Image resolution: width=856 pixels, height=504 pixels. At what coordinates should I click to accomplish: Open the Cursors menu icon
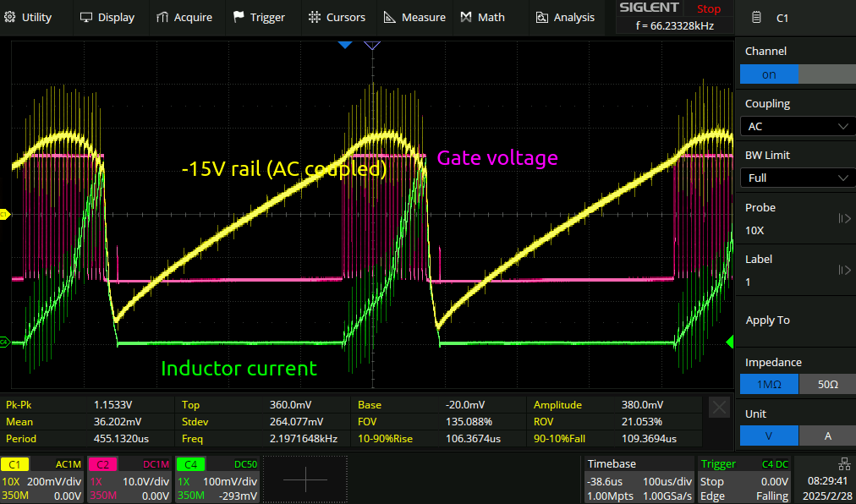pyautogui.click(x=315, y=17)
